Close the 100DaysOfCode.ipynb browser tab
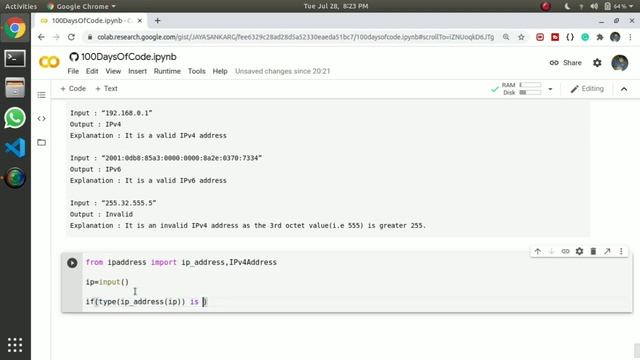Image resolution: width=640 pixels, height=360 pixels. click(x=140, y=20)
